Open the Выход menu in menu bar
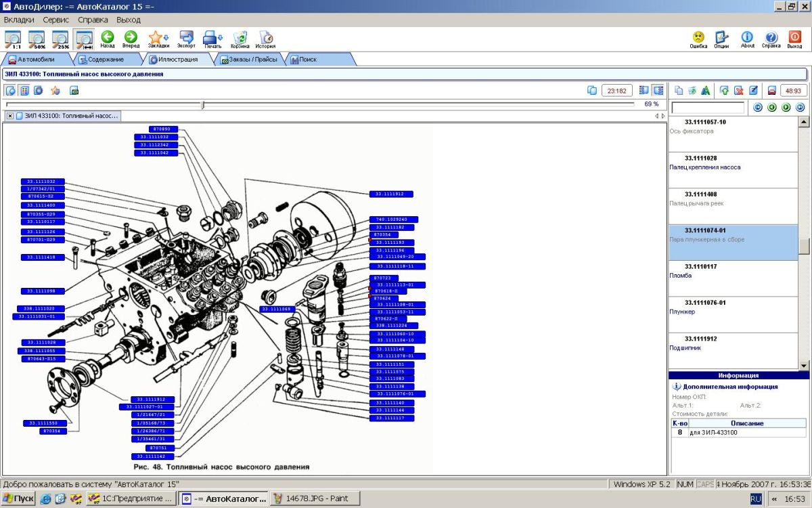The image size is (812, 508). point(129,20)
